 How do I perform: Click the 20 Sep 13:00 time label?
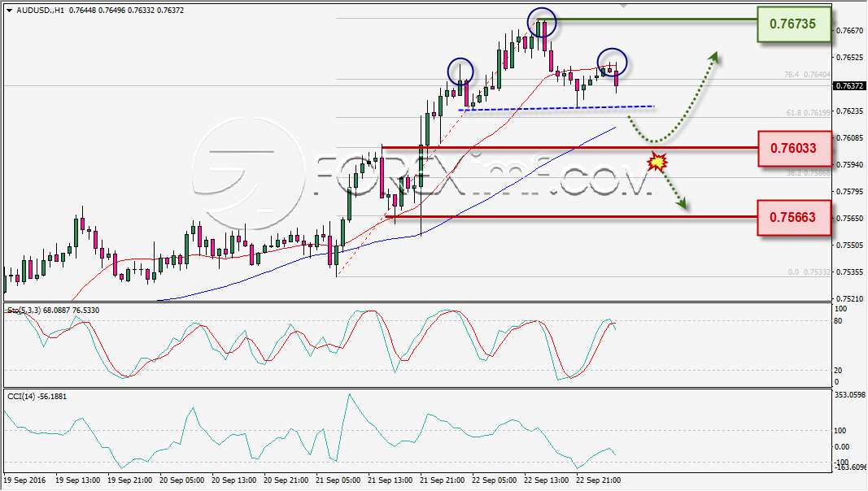coord(234,480)
